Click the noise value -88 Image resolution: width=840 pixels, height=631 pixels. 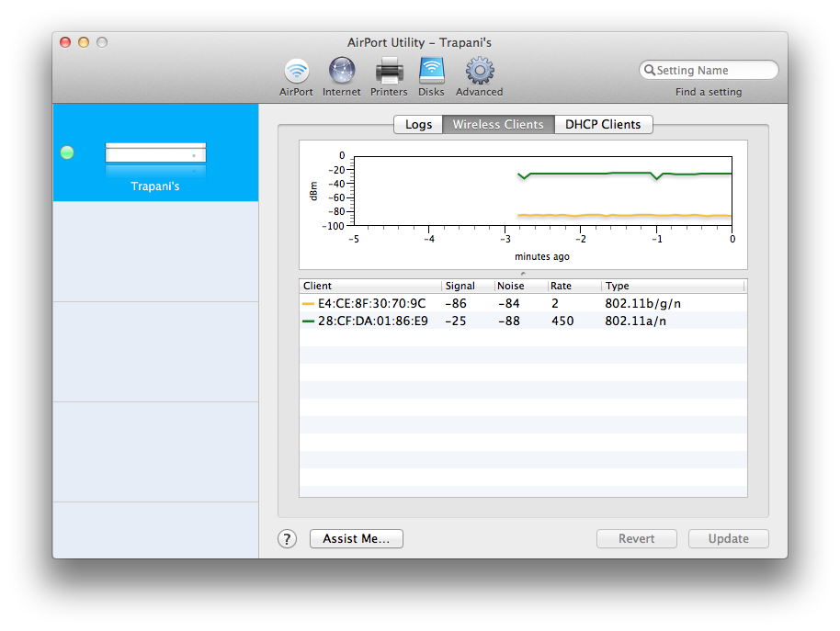point(509,321)
